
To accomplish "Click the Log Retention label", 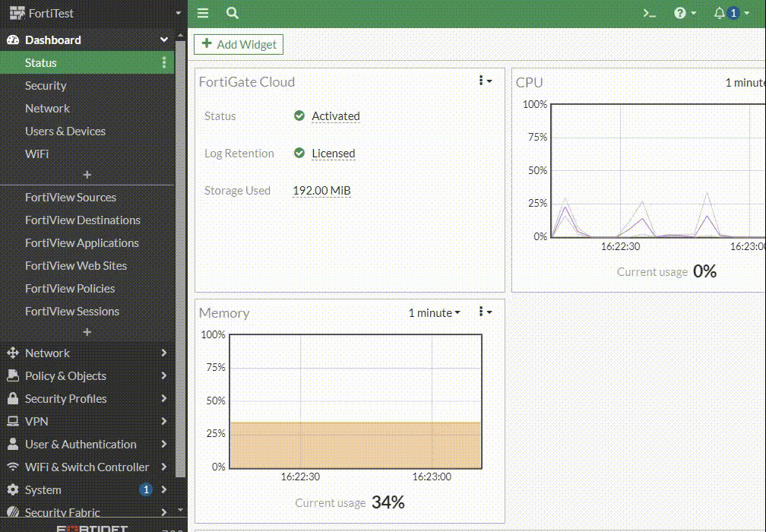I will pyautogui.click(x=239, y=154).
